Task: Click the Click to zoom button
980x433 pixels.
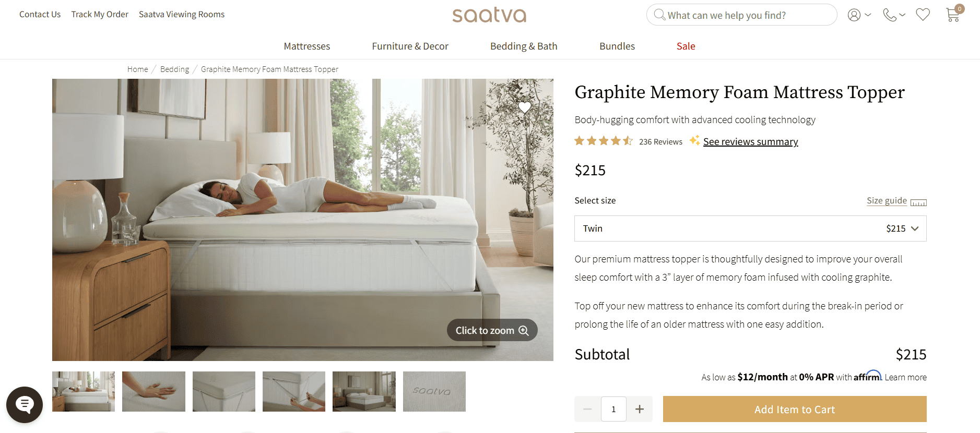Action: pos(492,330)
